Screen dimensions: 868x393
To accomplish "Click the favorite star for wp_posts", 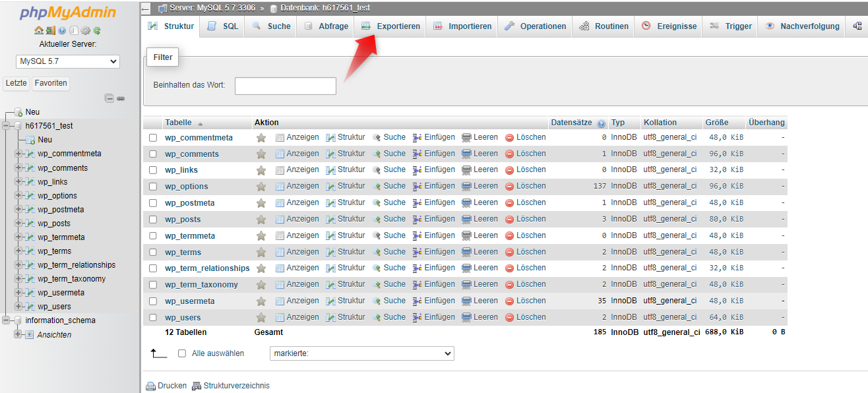I will 261,219.
